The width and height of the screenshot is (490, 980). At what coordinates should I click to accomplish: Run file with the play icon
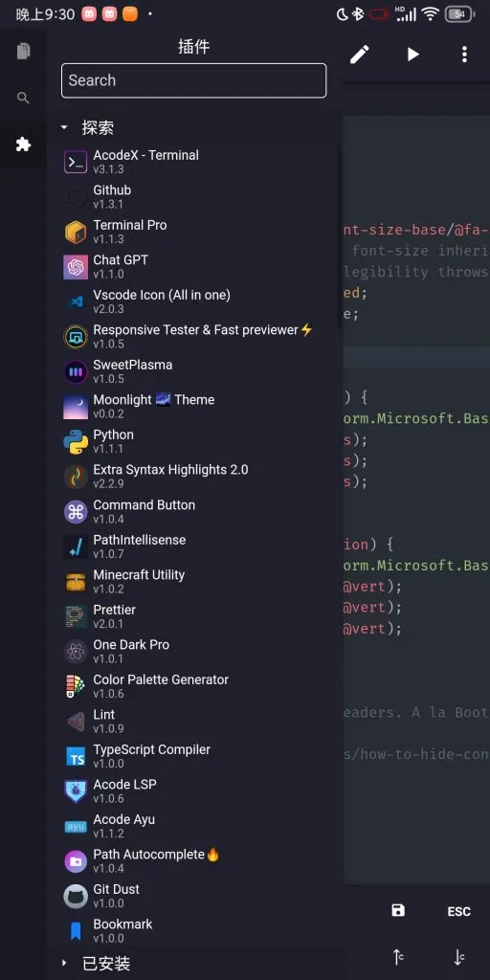412,55
